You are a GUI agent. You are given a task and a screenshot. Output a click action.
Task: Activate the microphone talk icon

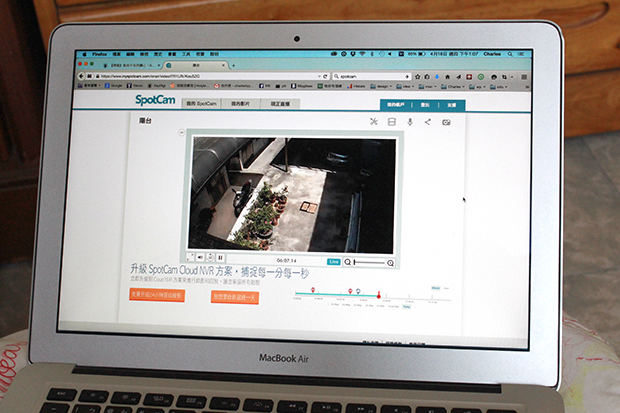coord(410,122)
